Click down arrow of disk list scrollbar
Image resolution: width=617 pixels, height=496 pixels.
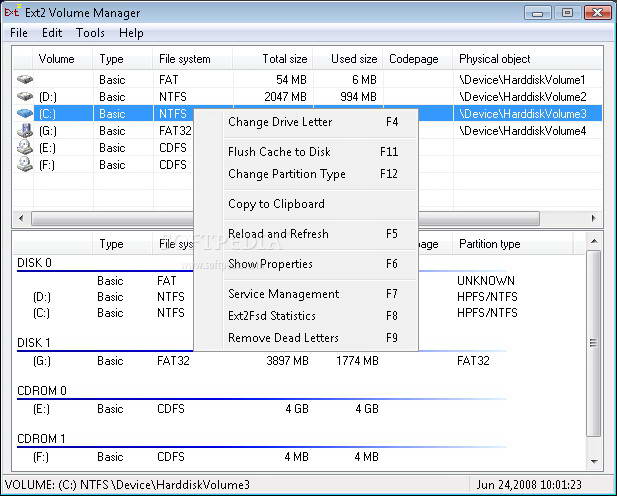point(594,461)
